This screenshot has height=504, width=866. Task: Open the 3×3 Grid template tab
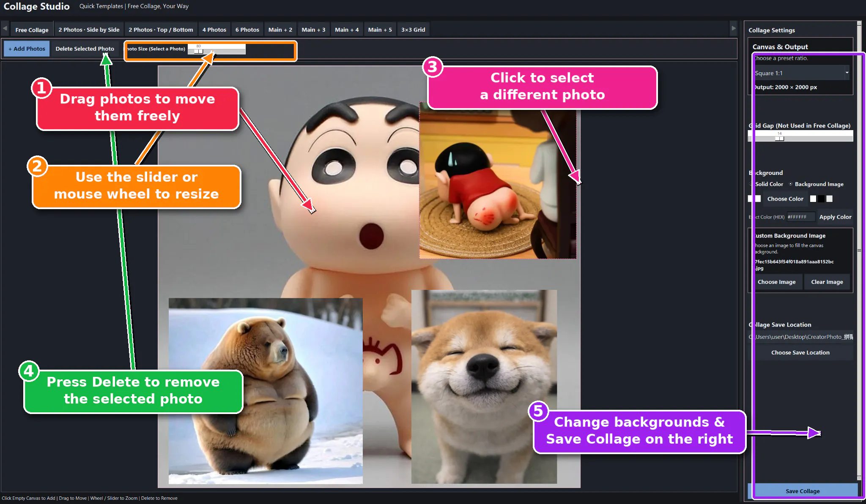(413, 30)
